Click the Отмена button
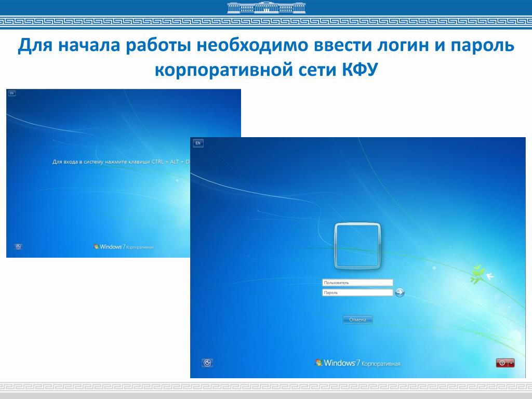The height and width of the screenshot is (399, 532). coord(357,320)
